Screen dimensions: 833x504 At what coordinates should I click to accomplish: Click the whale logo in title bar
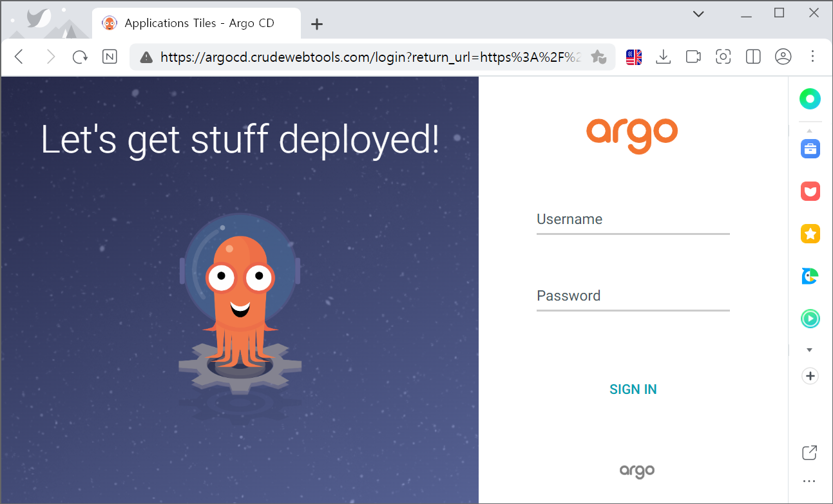coord(40,19)
